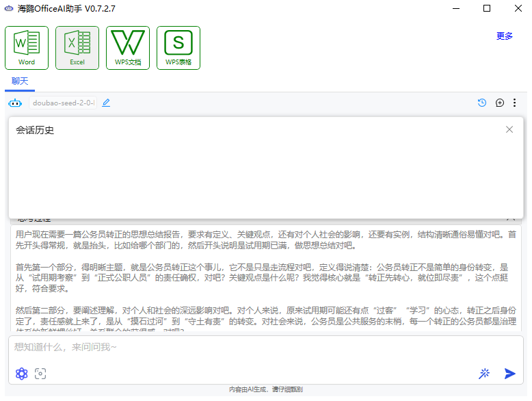Open conversation history clock icon
Viewport: 532px width, 401px height.
482,103
